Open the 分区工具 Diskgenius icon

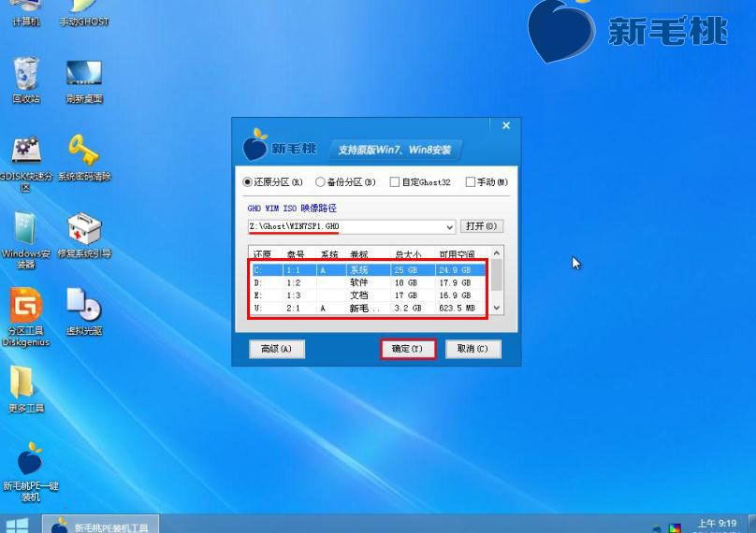click(x=26, y=317)
